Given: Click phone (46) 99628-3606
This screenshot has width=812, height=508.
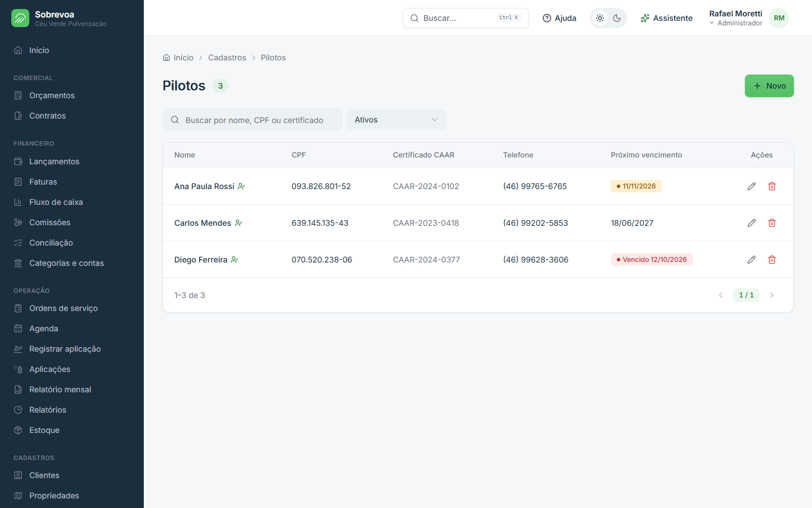Looking at the screenshot, I should tap(536, 260).
